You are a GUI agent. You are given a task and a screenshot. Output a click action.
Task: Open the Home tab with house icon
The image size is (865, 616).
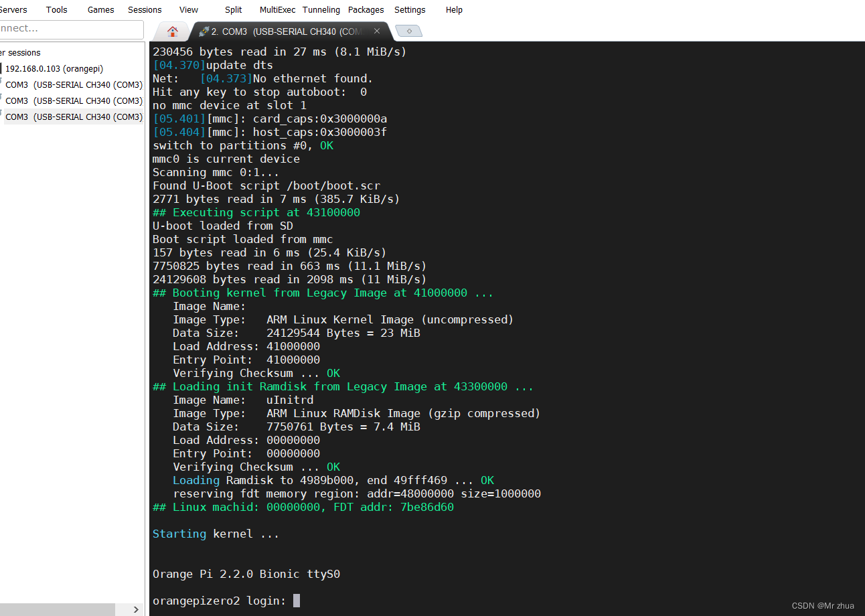pyautogui.click(x=173, y=31)
